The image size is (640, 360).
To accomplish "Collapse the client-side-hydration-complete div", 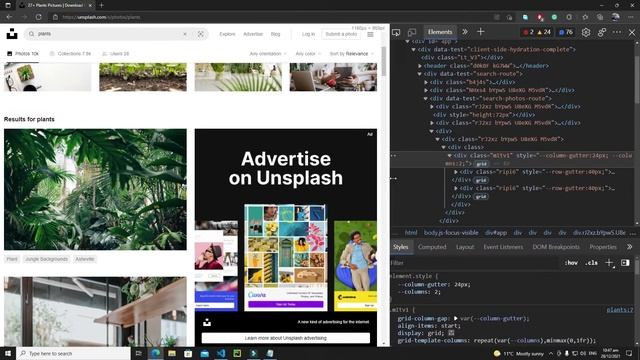I will point(413,49).
